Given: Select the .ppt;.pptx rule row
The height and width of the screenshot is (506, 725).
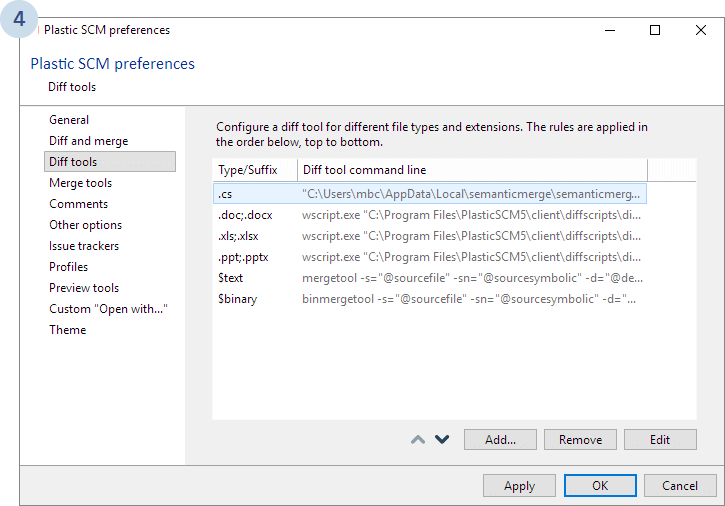Looking at the screenshot, I should 430,257.
